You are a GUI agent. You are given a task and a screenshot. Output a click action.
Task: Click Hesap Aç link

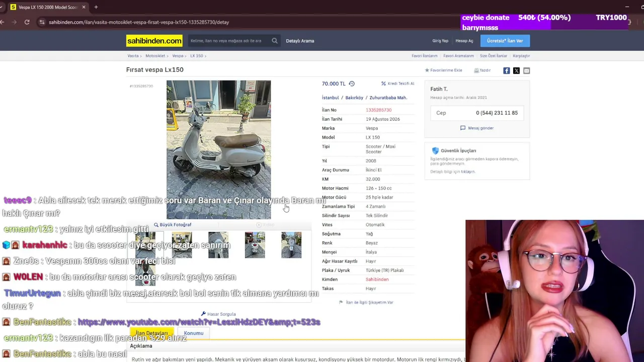[x=464, y=41]
